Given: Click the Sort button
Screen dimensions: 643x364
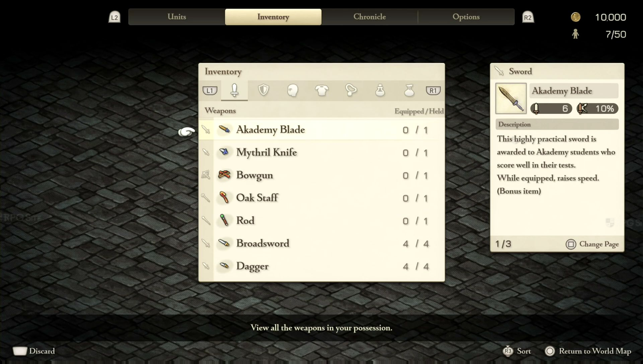Looking at the screenshot, I should coord(517,351).
